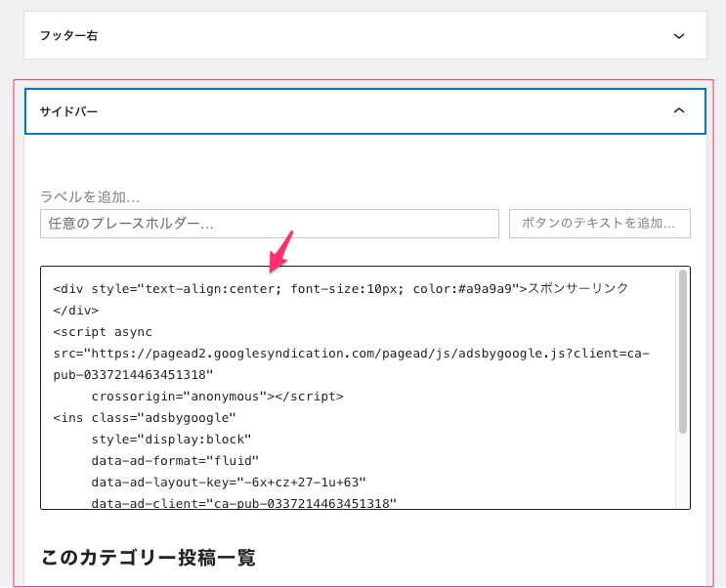This screenshot has width=726, height=588.
Task: Click the data-ad-layout-key code line
Action: 228,483
